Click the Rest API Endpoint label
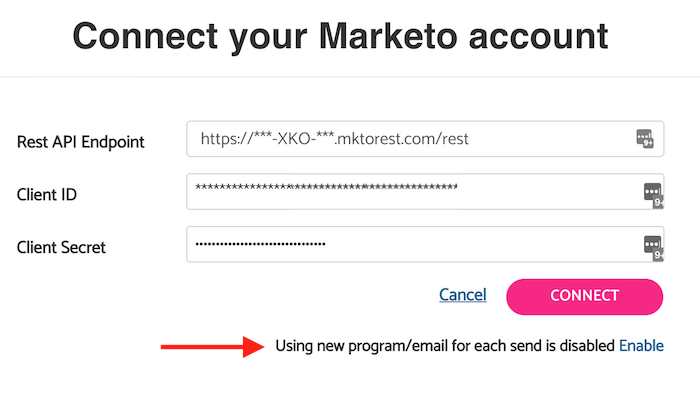Viewport: 700px width, 396px height. pos(80,142)
